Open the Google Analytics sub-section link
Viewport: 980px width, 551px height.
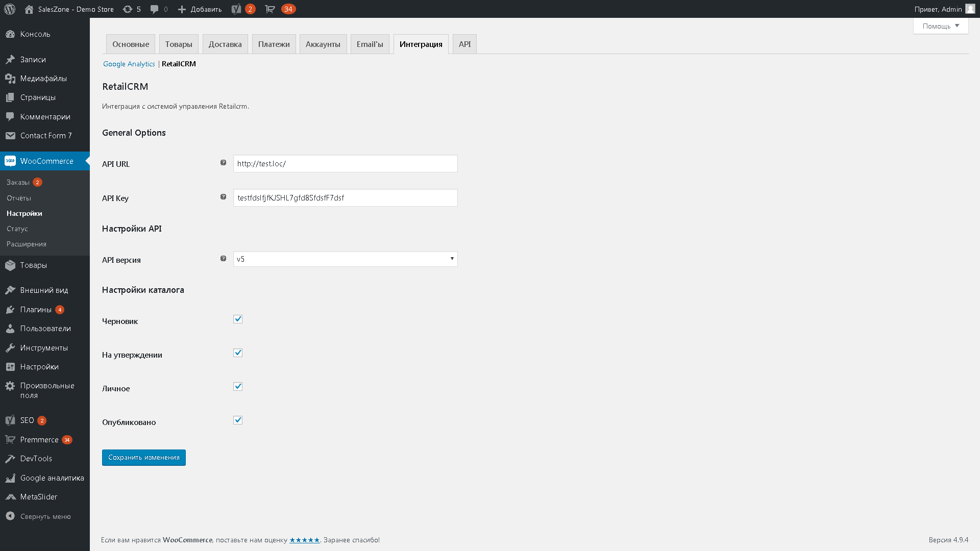129,64
